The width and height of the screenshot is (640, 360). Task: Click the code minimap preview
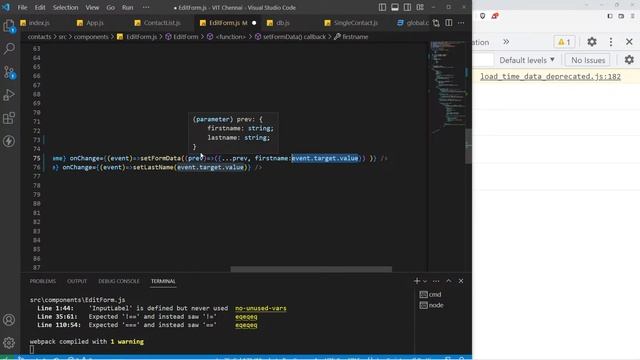click(x=448, y=87)
